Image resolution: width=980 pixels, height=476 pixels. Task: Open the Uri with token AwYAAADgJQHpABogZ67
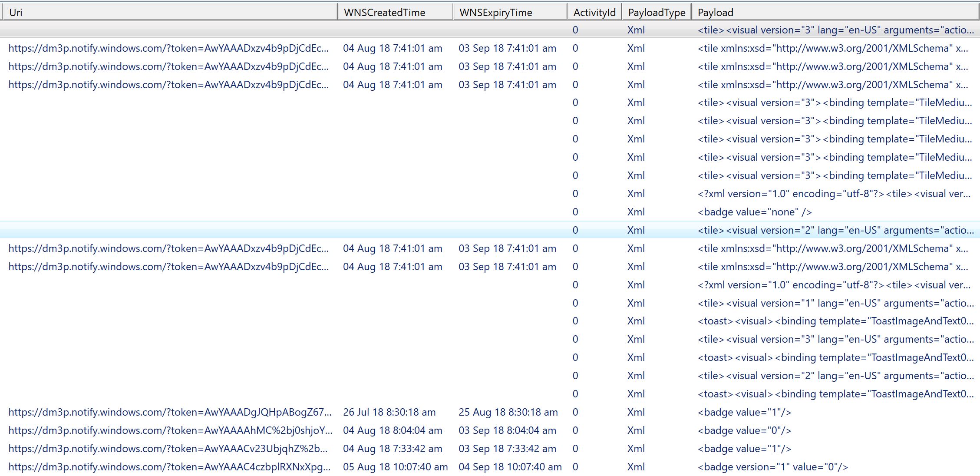point(169,412)
